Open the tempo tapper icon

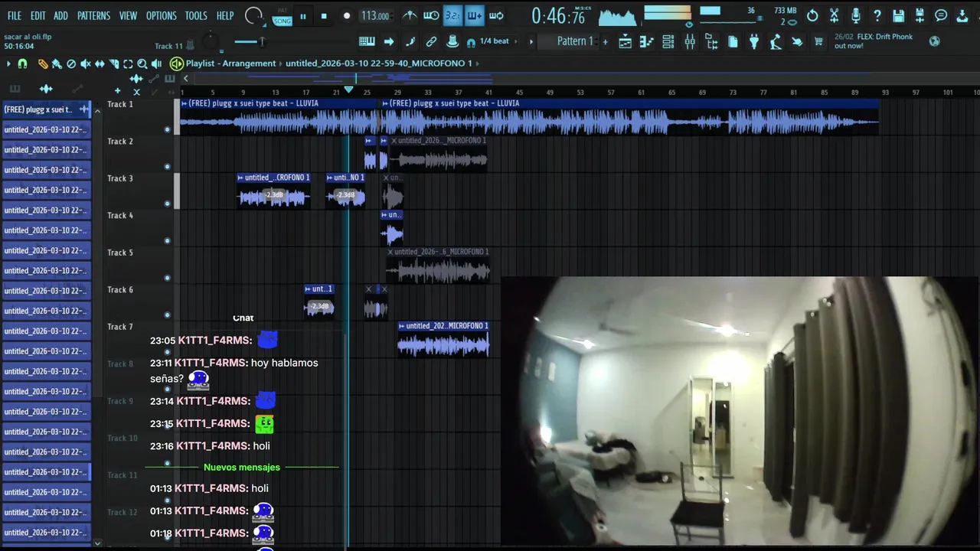tap(776, 42)
